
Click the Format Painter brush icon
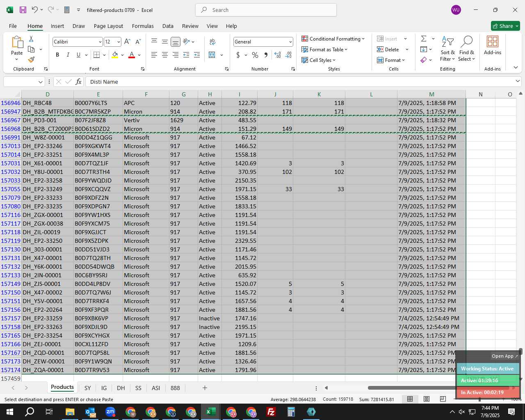pos(31,59)
